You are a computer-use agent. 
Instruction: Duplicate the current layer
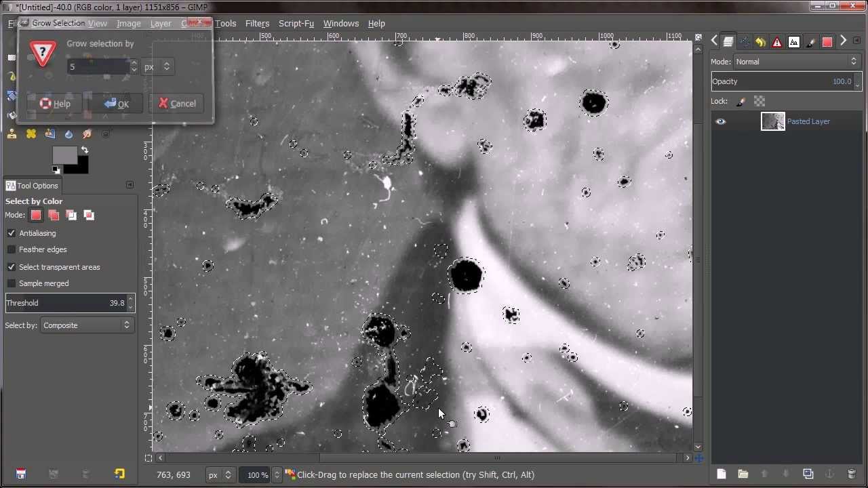tap(808, 474)
